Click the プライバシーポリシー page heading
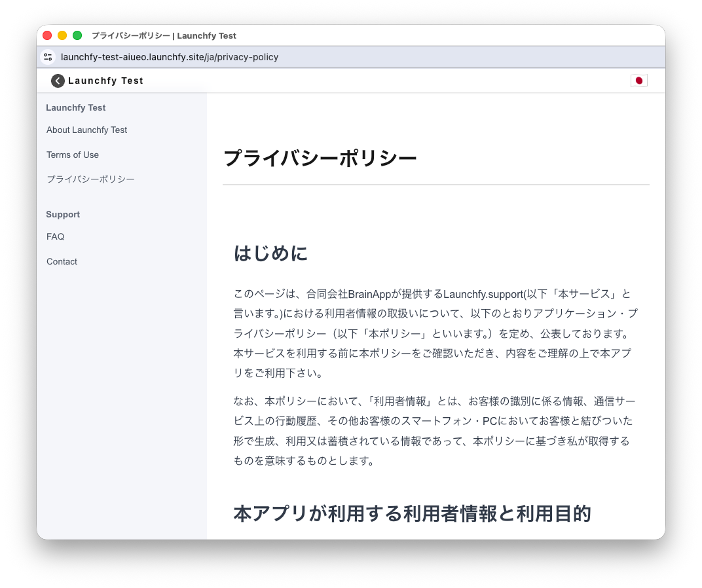 [x=320, y=157]
